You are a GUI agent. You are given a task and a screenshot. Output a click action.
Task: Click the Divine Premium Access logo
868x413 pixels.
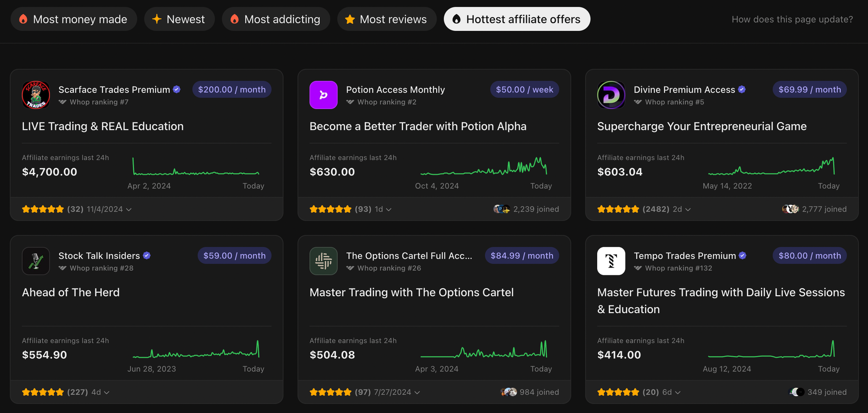611,95
